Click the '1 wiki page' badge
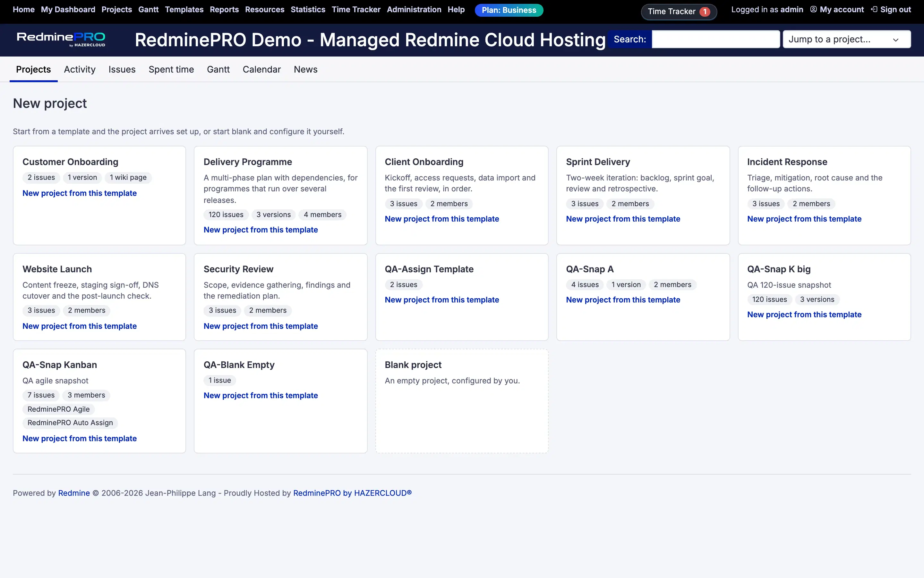Viewport: 924px width, 578px height. pyautogui.click(x=128, y=178)
